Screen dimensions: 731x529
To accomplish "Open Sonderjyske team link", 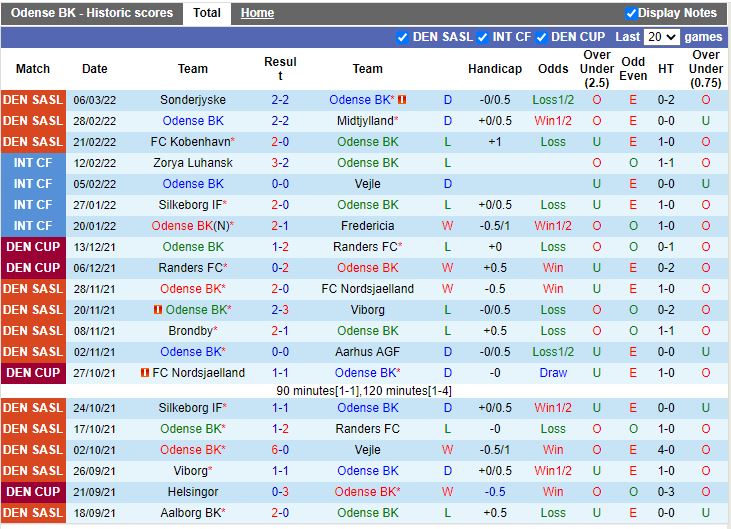I will (193, 100).
